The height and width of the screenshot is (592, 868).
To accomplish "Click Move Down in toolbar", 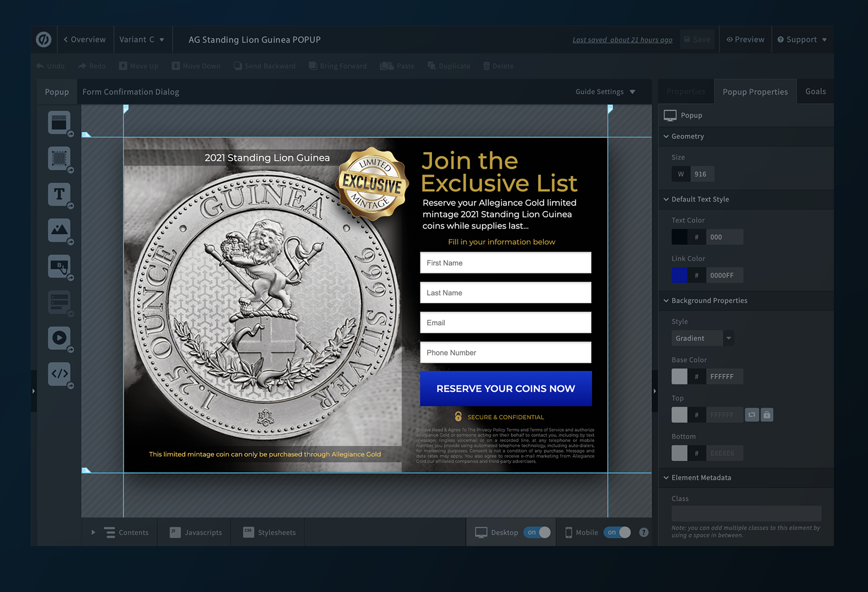I will tap(196, 66).
